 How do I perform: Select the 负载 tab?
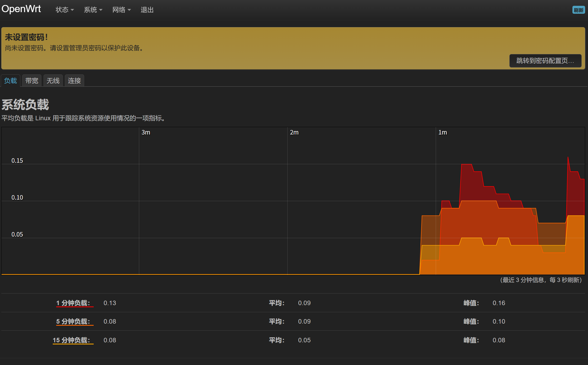pos(11,81)
